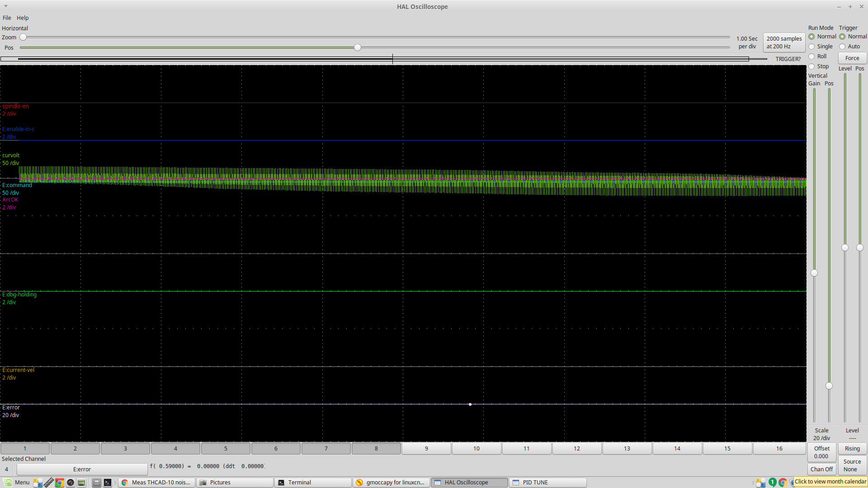Open the File menu
Image resolution: width=868 pixels, height=488 pixels.
coord(7,18)
